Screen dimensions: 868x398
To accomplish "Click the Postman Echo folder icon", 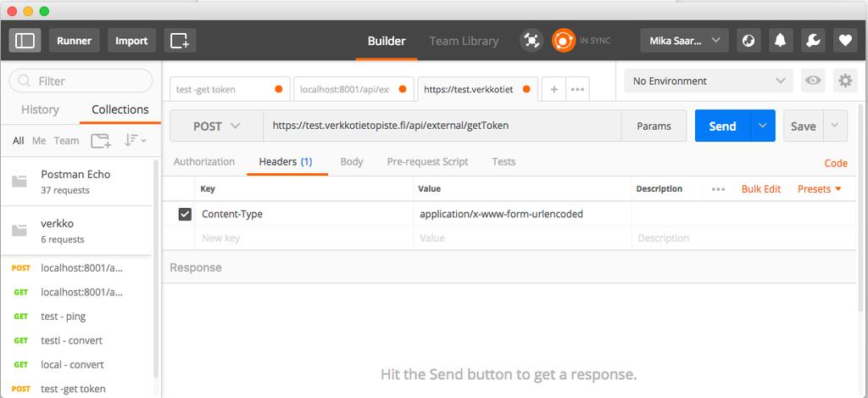I will pyautogui.click(x=19, y=182).
